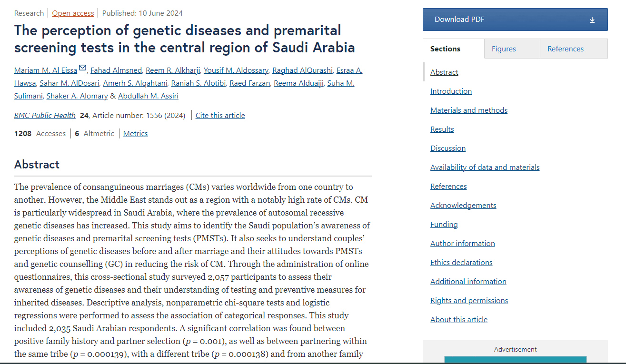Jump to Rights and permissions section

click(x=469, y=301)
